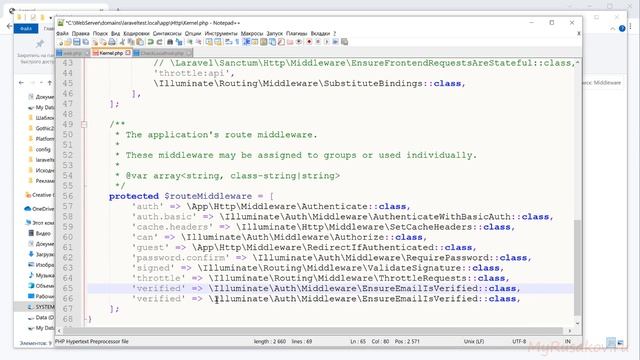The width and height of the screenshot is (640, 360).
Task: Toggle word wrap in the toolbar
Action: pos(228,42)
